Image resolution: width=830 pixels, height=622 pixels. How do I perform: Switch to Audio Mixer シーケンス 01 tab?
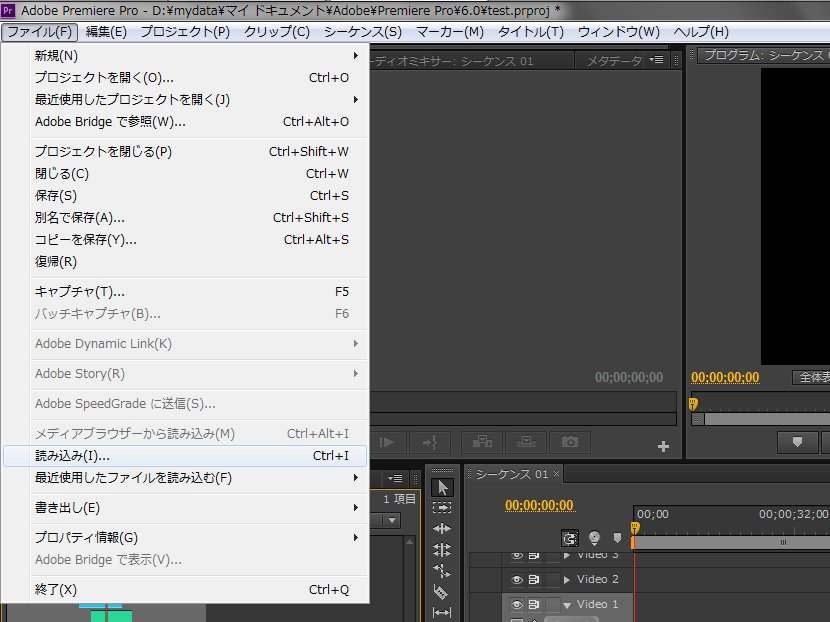[x=471, y=61]
